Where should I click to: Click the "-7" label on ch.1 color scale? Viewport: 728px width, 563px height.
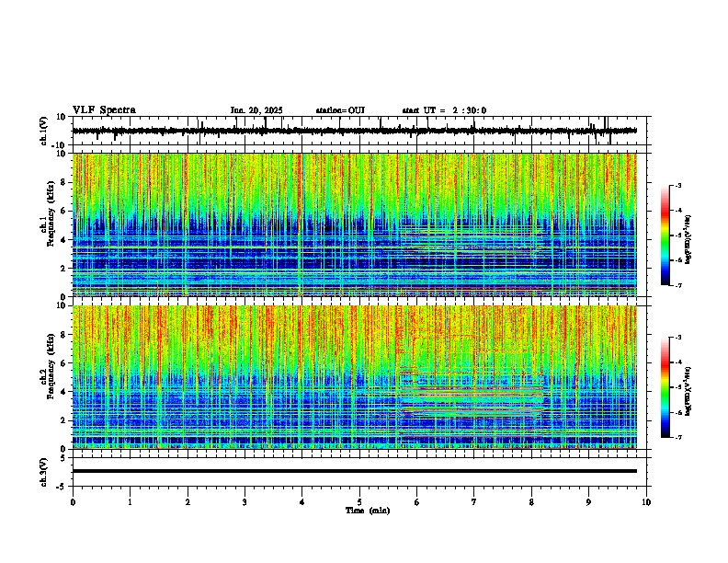[x=678, y=285]
